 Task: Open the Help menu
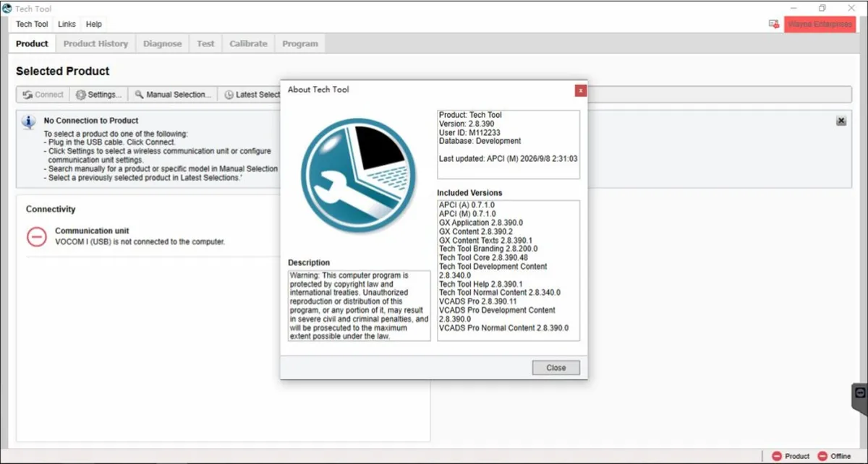click(x=94, y=24)
